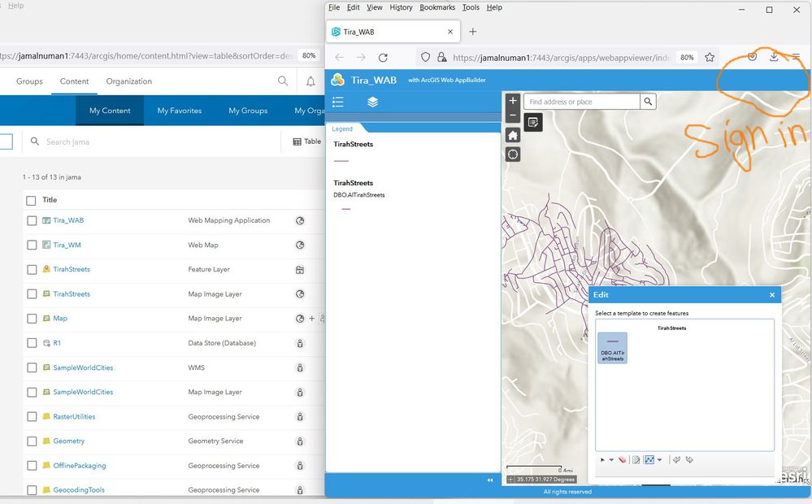
Task: Collapse the side panel with double arrows
Action: pos(490,480)
